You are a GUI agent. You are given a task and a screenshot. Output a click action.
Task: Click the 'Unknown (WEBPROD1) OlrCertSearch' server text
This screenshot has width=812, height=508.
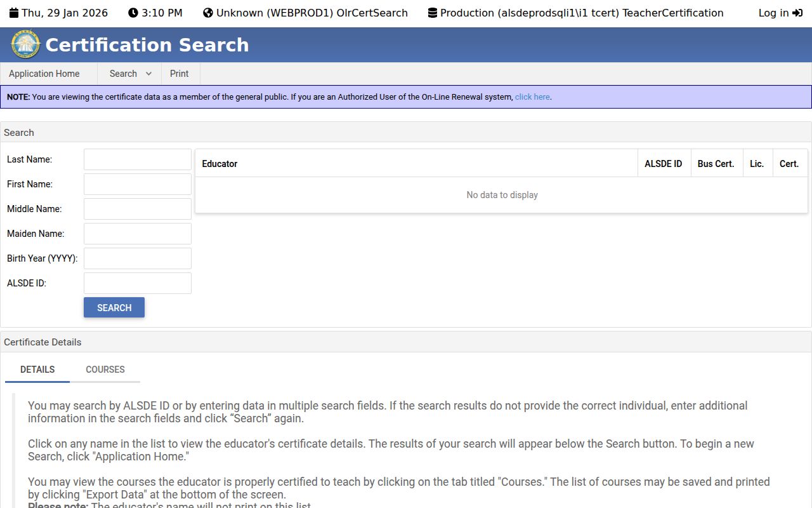click(x=312, y=13)
